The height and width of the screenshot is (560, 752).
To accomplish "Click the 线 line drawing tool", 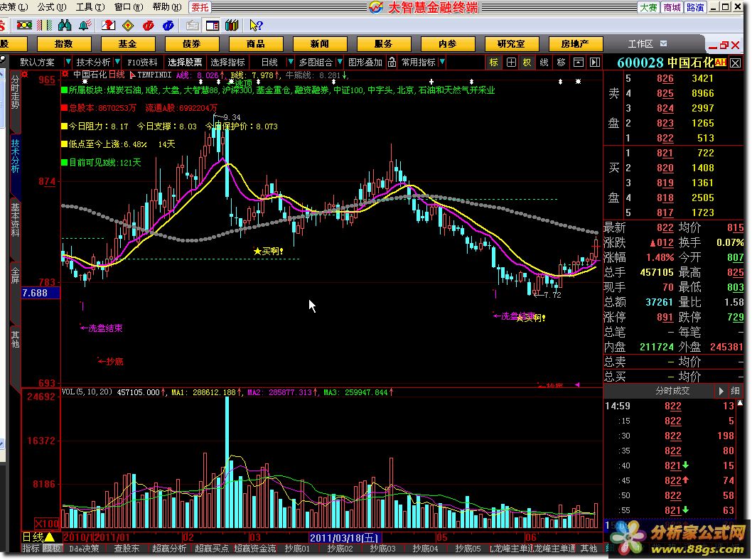I will (544, 63).
